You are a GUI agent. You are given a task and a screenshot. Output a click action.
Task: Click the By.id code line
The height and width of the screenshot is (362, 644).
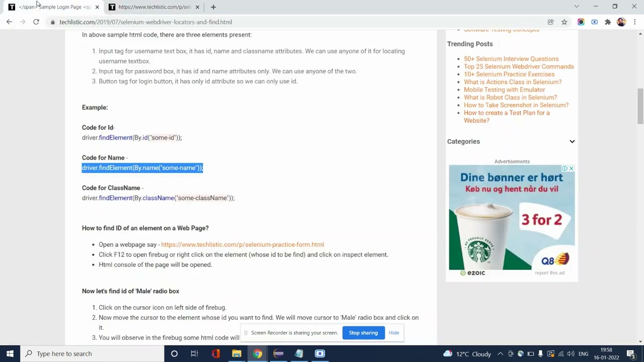(132, 138)
